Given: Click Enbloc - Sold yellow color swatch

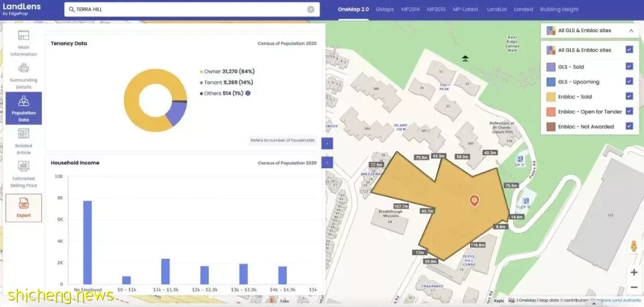Looking at the screenshot, I should (x=551, y=97).
